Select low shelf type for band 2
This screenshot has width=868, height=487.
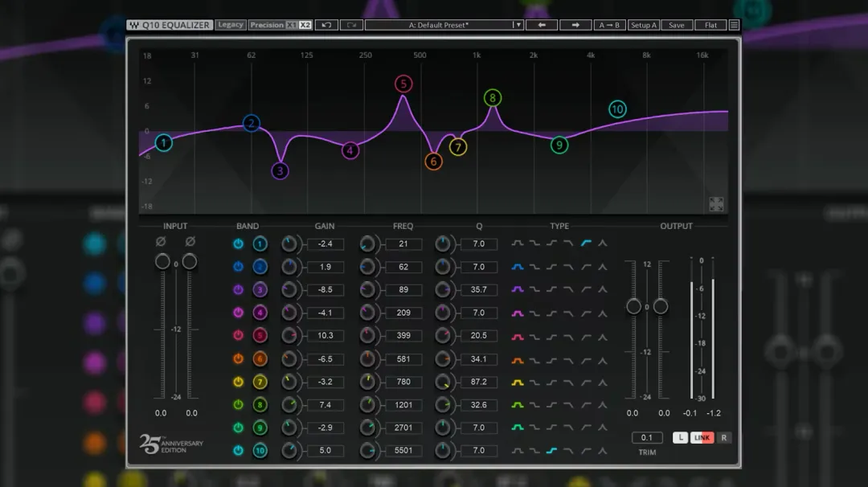coord(534,267)
